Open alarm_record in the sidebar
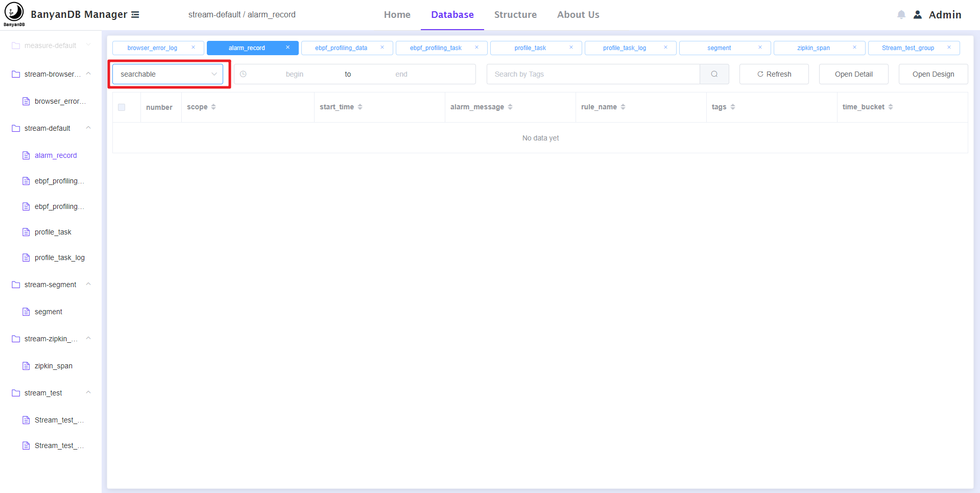Viewport: 980px width, 493px height. click(x=56, y=155)
